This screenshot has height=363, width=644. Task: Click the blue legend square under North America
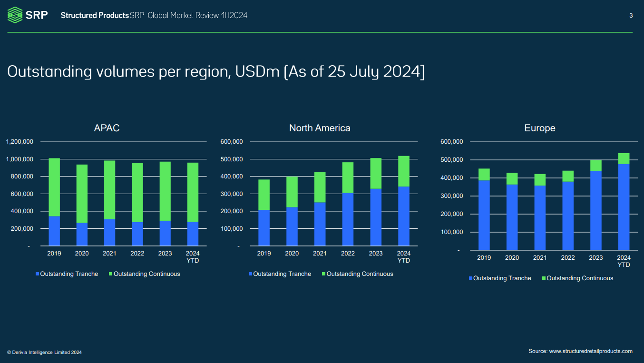click(x=250, y=274)
